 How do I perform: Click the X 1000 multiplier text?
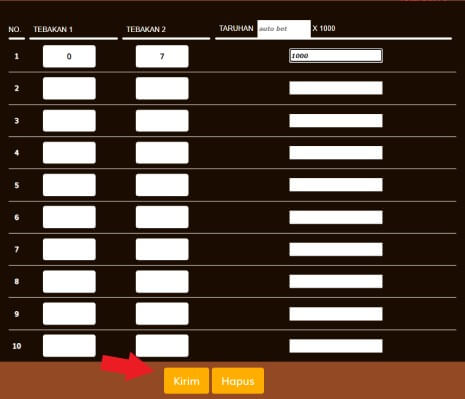324,28
